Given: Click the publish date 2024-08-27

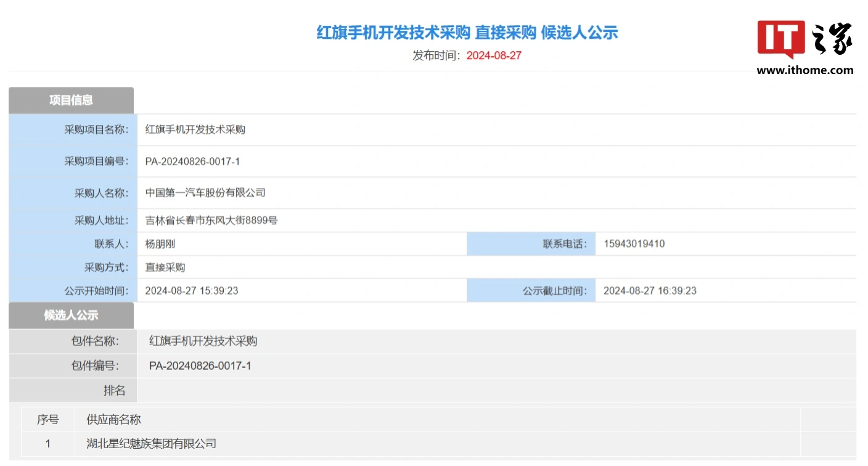Looking at the screenshot, I should point(494,55).
